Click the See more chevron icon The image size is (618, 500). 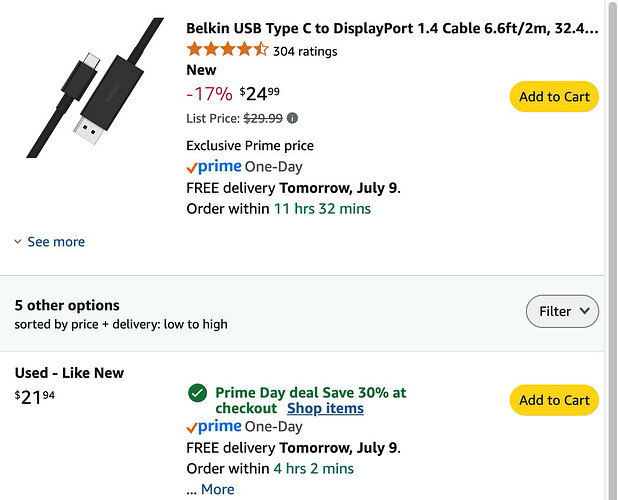click(18, 242)
